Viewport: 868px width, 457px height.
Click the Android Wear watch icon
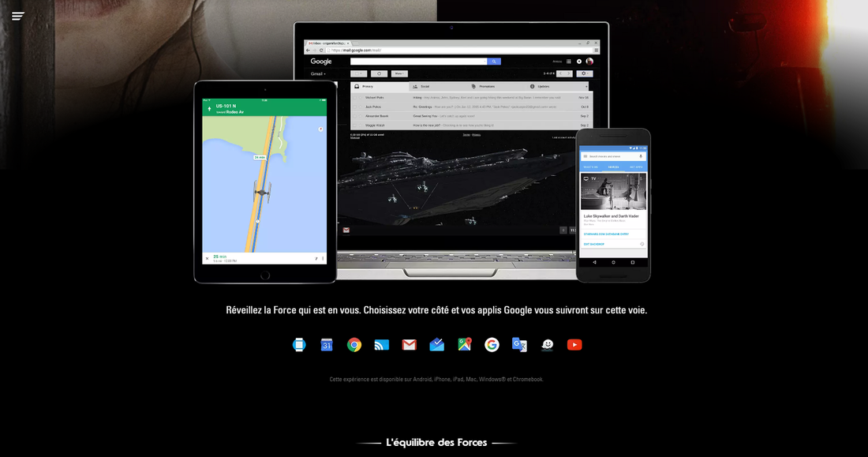[299, 345]
